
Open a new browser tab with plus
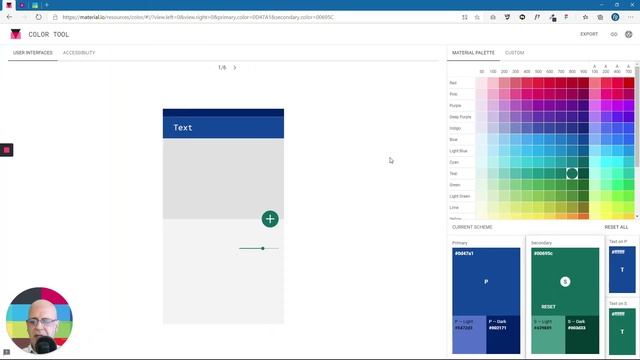(x=47, y=5)
